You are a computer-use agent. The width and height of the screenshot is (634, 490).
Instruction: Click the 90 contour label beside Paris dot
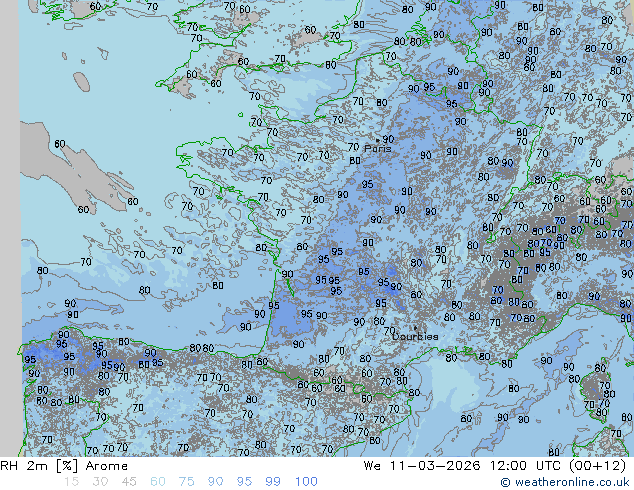[x=388, y=139]
